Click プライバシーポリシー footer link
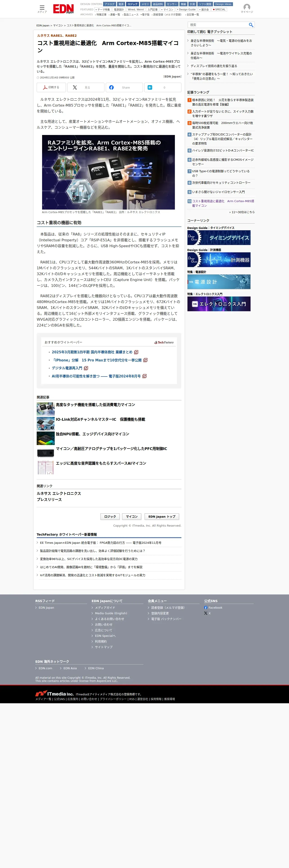The image size is (289, 868). [x=113, y=699]
